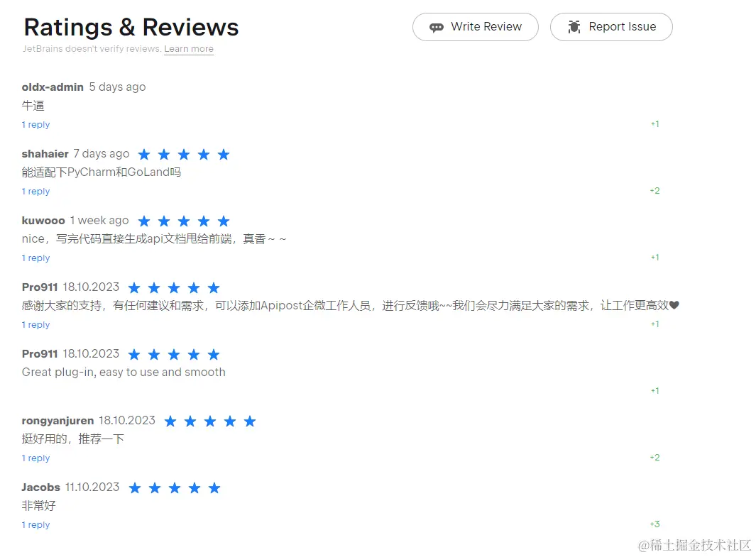Click the speech bubble icon on Write Review
Image resolution: width=756 pixels, height=557 pixels.
tap(437, 26)
